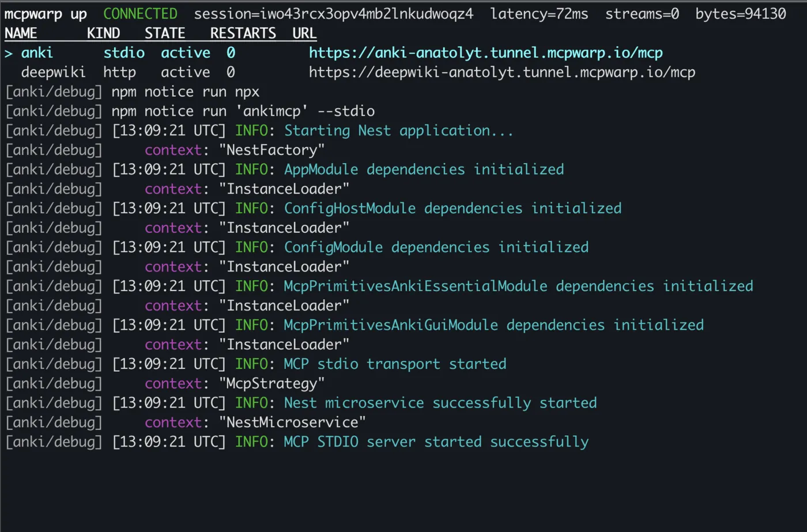Click the streams=0 indicator

click(x=642, y=14)
